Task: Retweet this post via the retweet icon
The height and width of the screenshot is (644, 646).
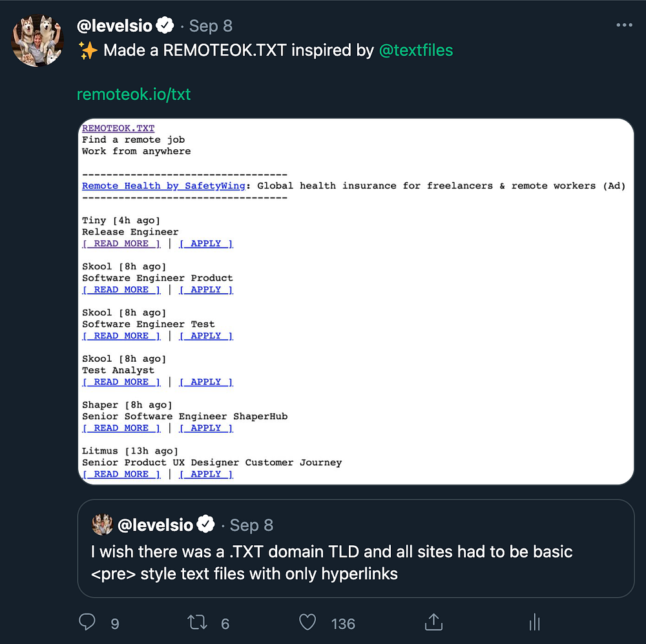Action: coord(197,622)
